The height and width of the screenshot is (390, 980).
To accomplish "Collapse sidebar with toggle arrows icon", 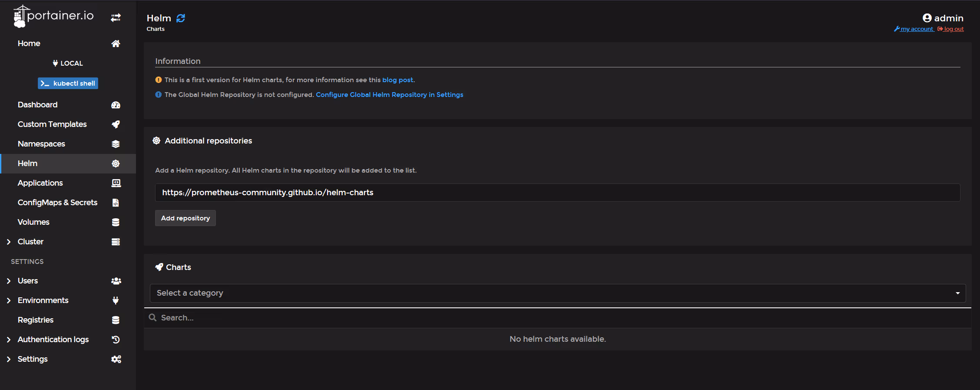I will pyautogui.click(x=116, y=18).
